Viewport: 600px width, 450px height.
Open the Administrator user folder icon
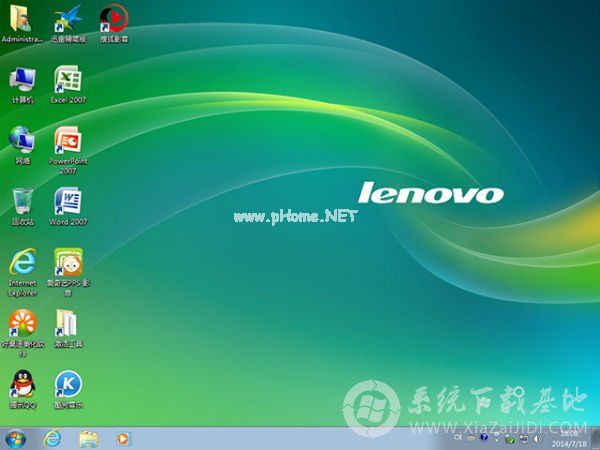[22, 24]
